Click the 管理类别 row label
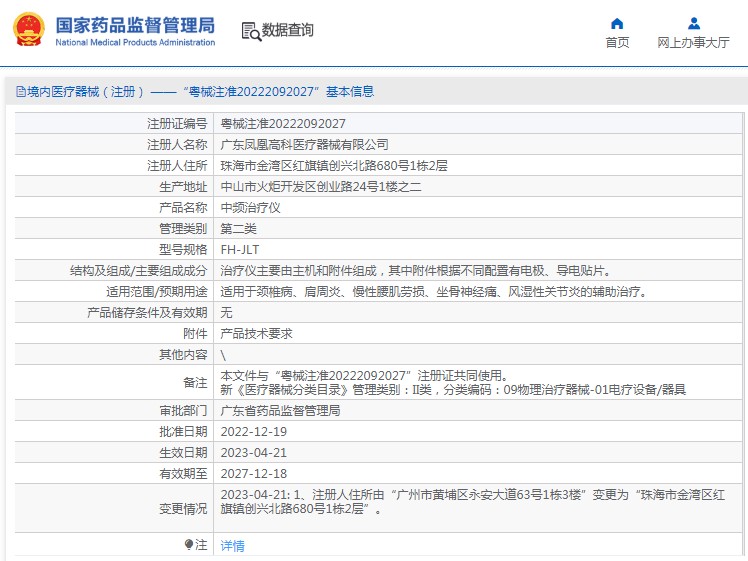748x561 pixels. 183,229
